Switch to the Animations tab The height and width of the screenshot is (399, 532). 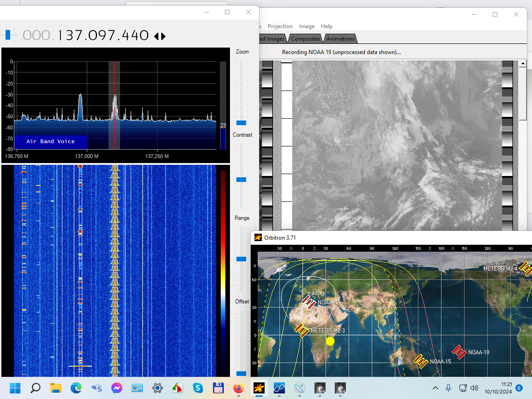point(340,39)
